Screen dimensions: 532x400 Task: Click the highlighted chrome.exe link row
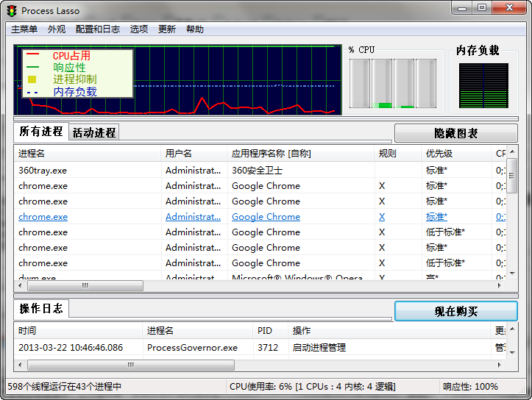coord(260,217)
